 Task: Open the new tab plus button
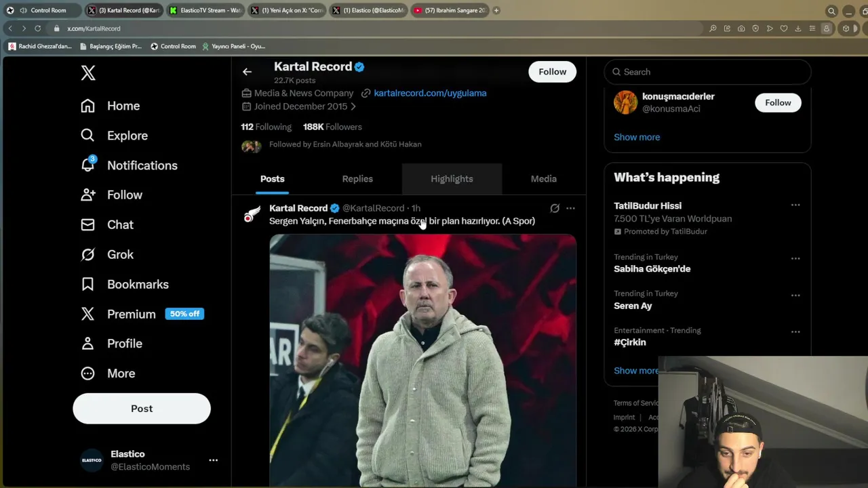pyautogui.click(x=496, y=10)
